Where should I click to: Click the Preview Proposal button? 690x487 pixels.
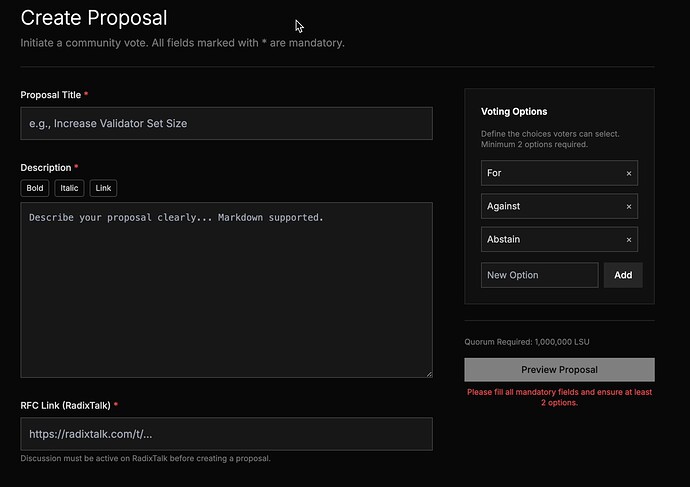[x=559, y=370]
